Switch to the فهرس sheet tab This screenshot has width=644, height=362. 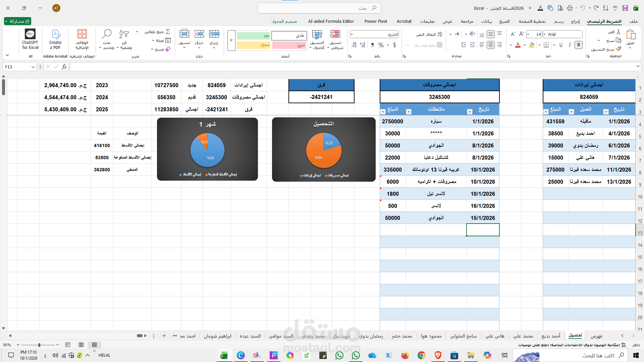pyautogui.click(x=596, y=336)
